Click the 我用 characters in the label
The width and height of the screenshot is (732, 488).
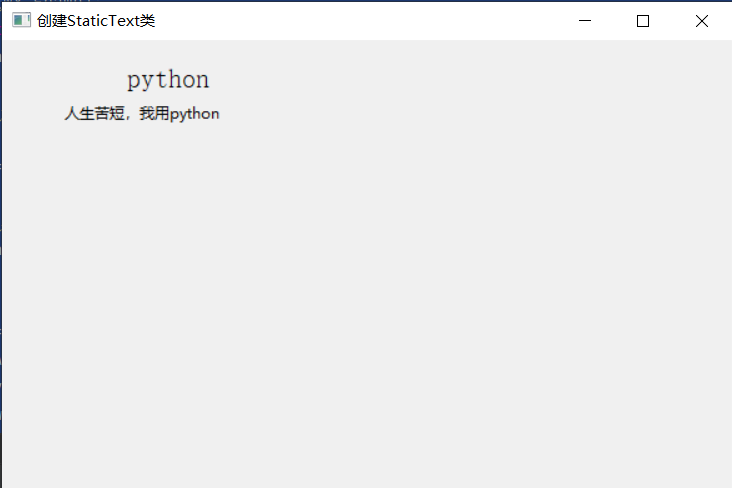coord(154,113)
